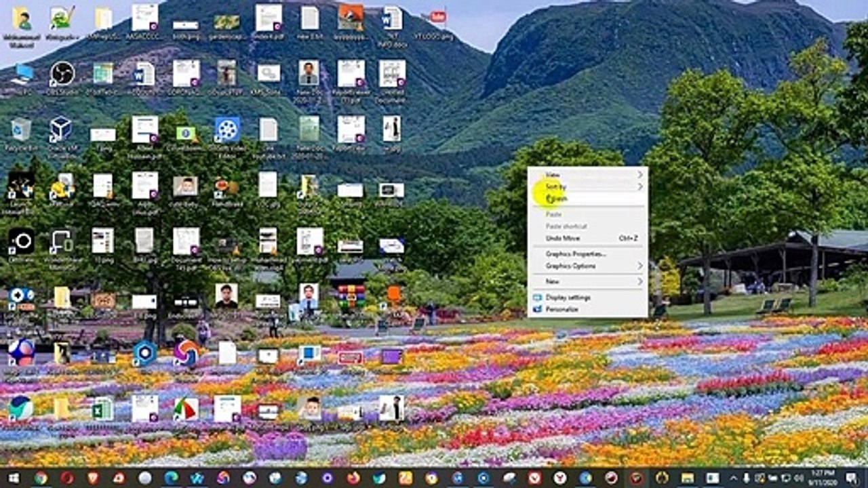The width and height of the screenshot is (868, 488).
Task: Select the garden landscape image thumbnail
Action: coord(226,22)
